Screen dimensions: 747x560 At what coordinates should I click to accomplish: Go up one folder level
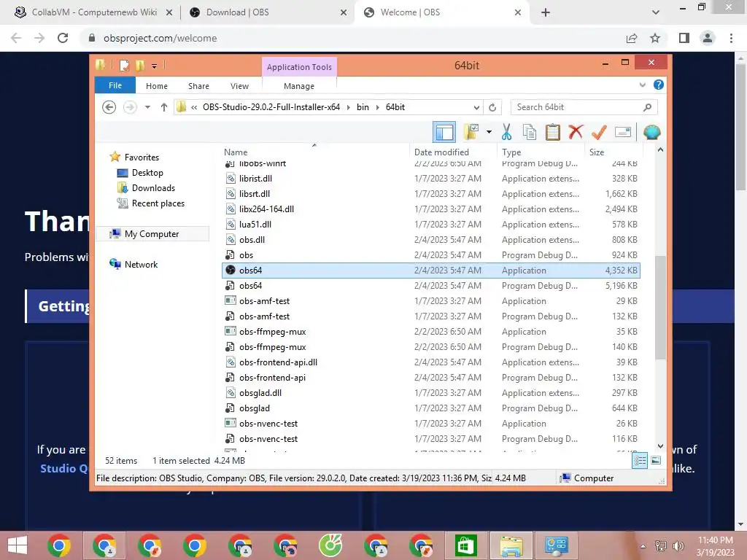click(164, 107)
